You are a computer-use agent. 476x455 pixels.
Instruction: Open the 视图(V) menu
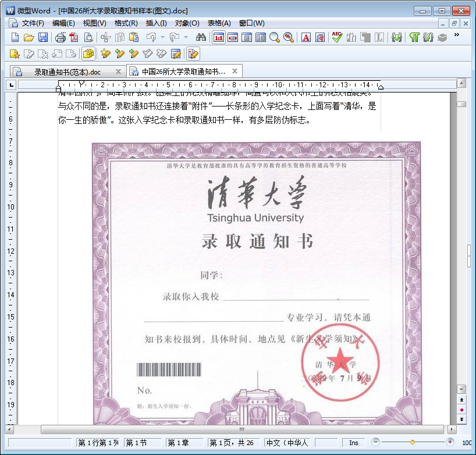(x=95, y=23)
